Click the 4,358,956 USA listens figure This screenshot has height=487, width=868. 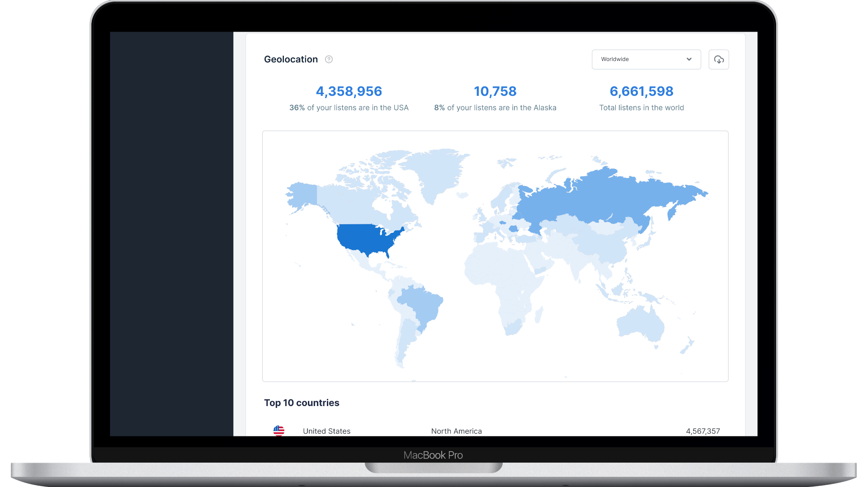tap(349, 91)
